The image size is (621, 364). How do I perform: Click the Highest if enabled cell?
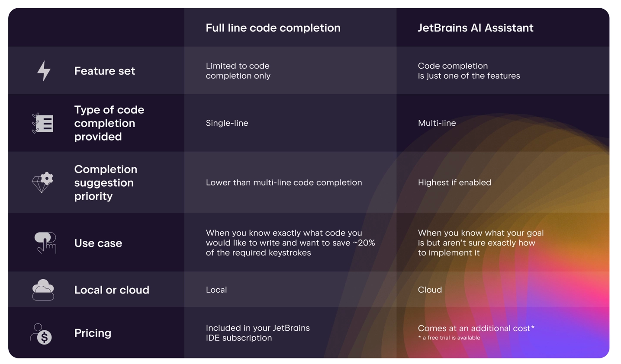click(454, 182)
